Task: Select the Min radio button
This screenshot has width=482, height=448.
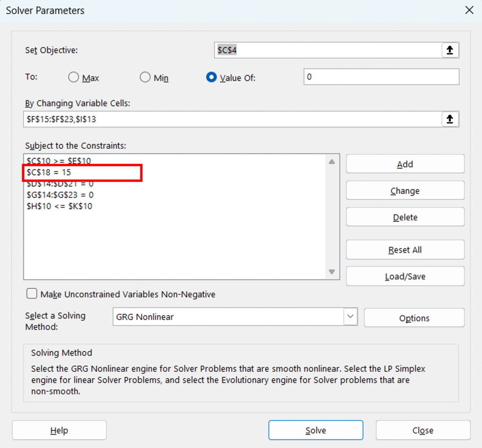Action: coord(145,77)
